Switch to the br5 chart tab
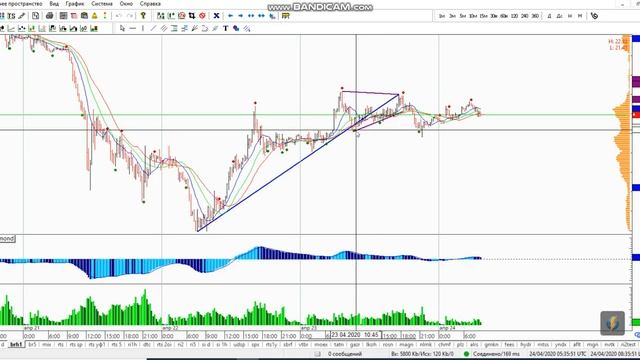This screenshot has height=360, width=640. 32,345
